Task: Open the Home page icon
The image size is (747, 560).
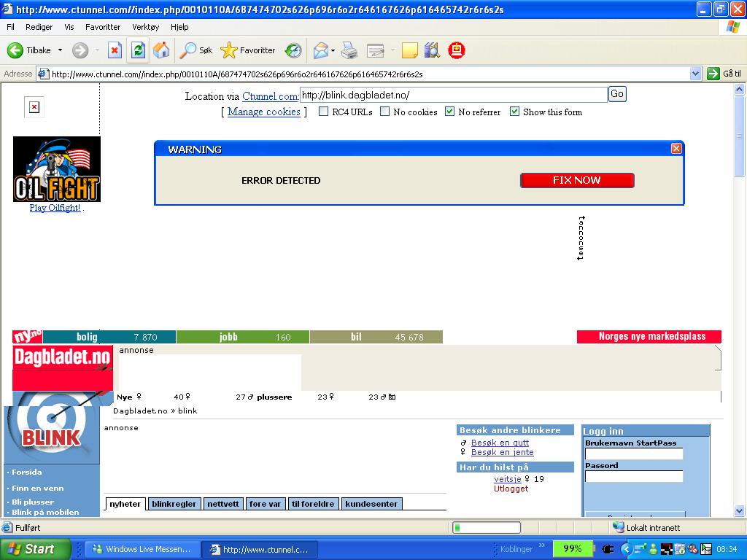Action: 161,50
